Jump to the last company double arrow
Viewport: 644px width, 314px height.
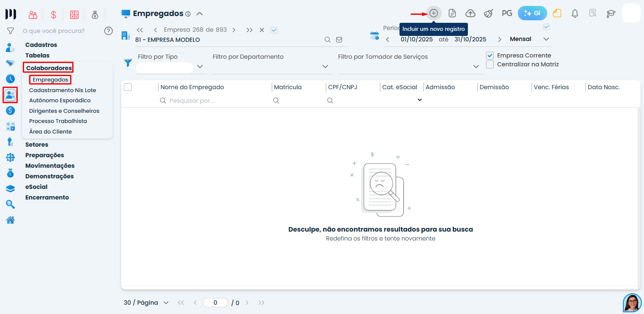(x=250, y=30)
